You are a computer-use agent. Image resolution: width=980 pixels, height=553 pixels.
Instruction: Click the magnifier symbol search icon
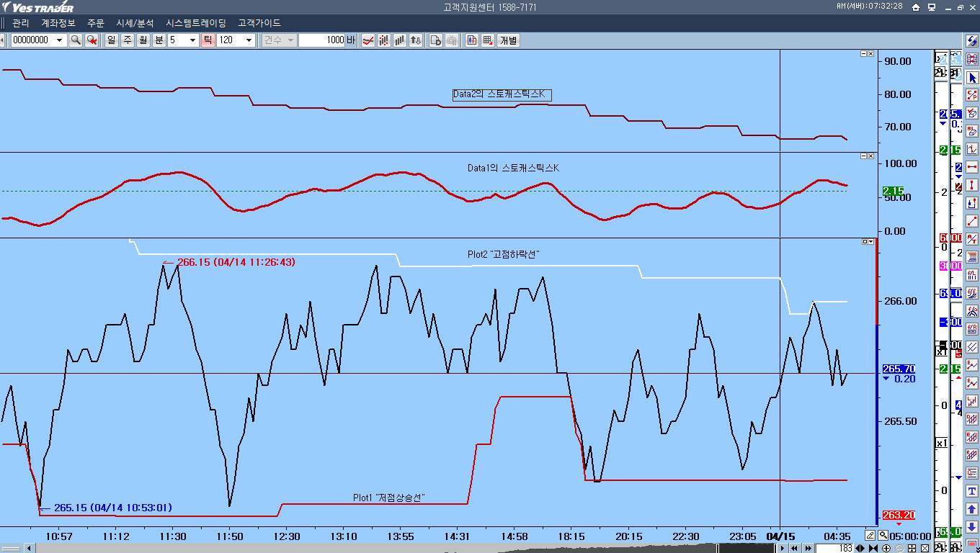[75, 40]
